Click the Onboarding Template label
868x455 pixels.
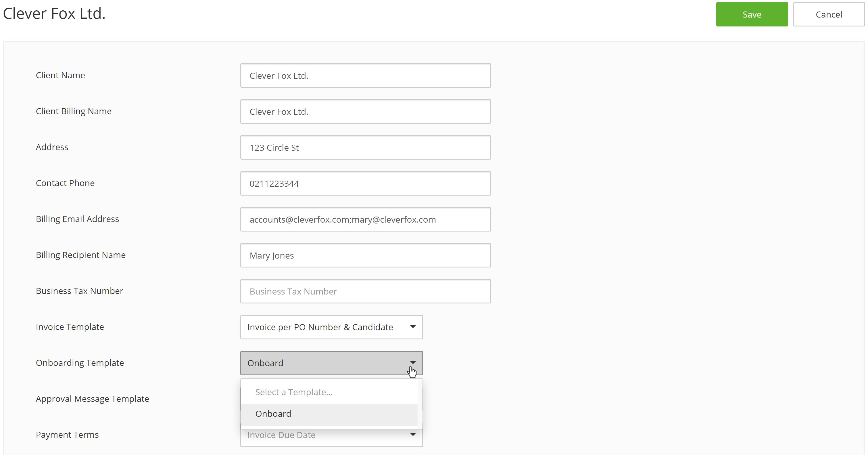click(x=80, y=363)
